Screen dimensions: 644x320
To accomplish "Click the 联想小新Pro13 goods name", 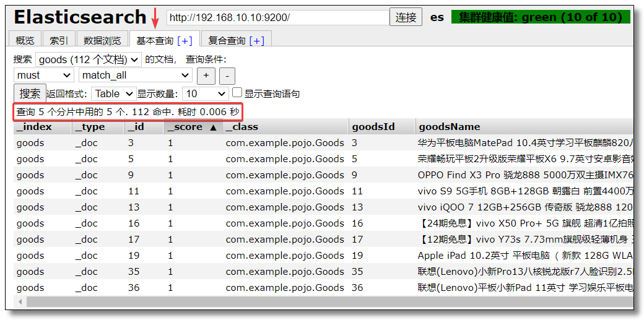I will click(525, 272).
